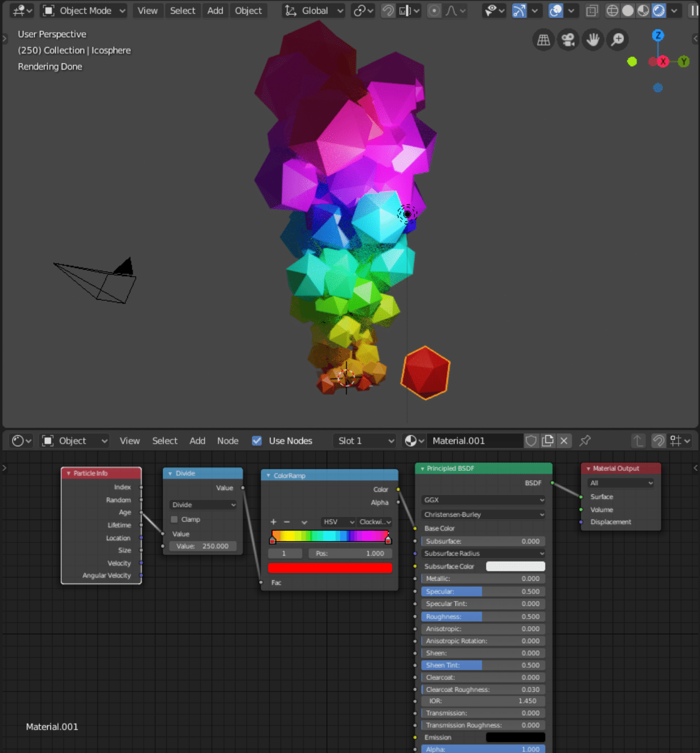Collapse the Particle Info node

pos(68,474)
